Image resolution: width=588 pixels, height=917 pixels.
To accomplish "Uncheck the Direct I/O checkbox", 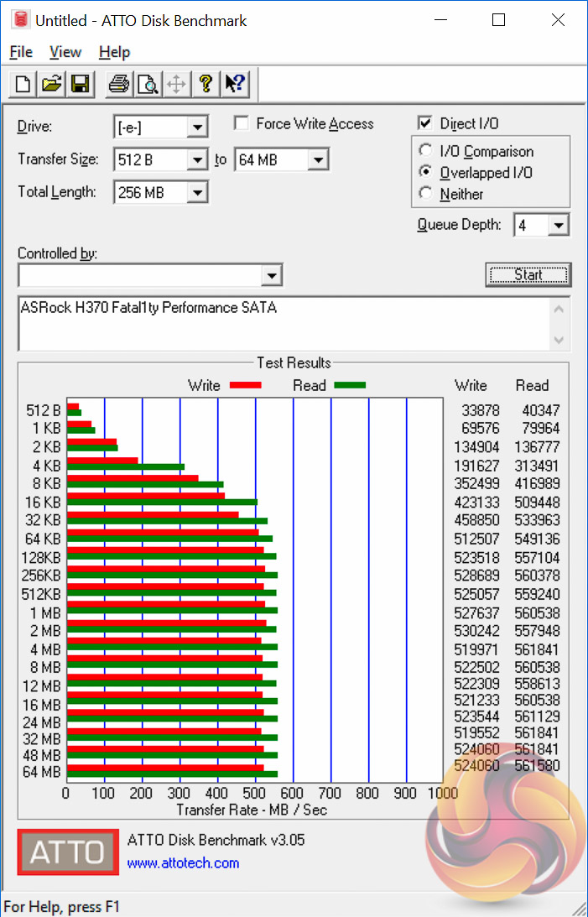I will click(x=425, y=123).
